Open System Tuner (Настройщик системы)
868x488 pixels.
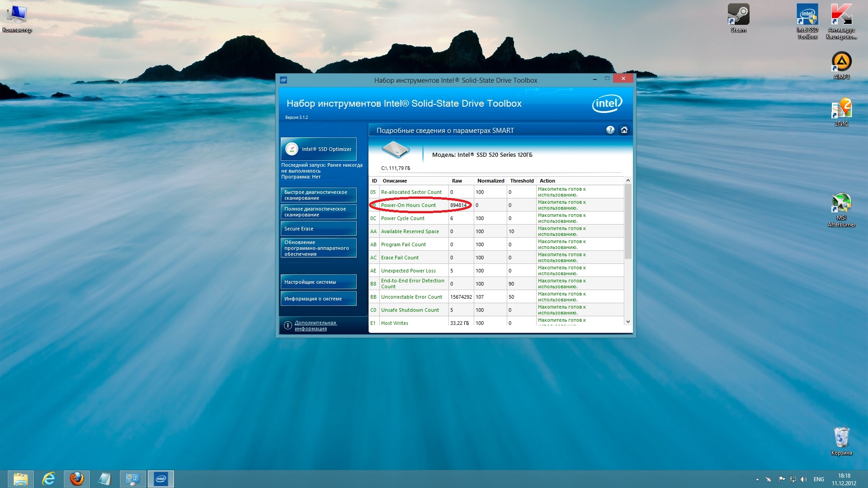click(318, 282)
